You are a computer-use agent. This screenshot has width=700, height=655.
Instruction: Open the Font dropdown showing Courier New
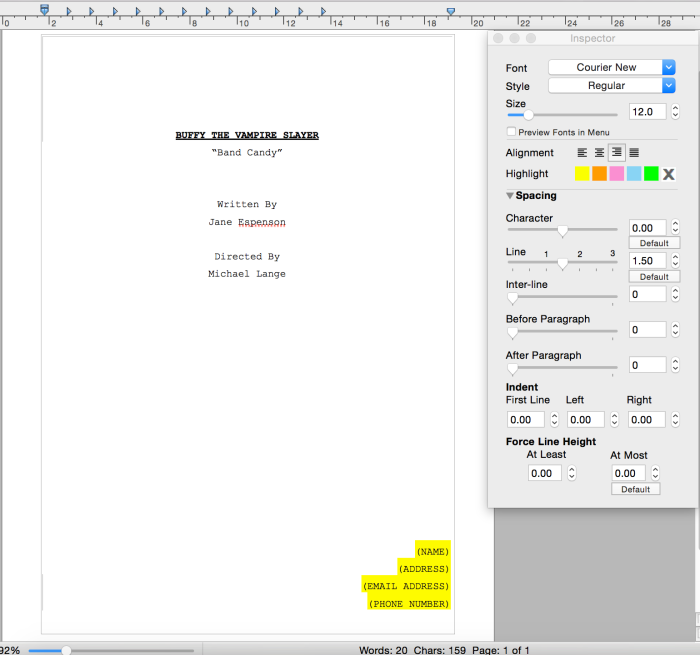pyautogui.click(x=612, y=67)
